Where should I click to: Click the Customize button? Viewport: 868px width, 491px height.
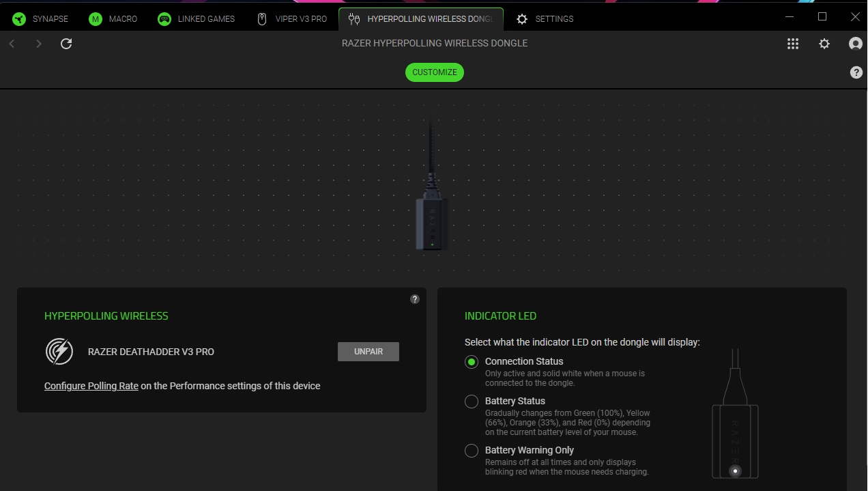coord(435,72)
